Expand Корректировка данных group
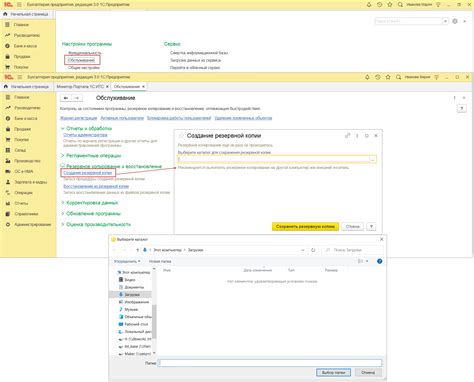 click(62, 203)
